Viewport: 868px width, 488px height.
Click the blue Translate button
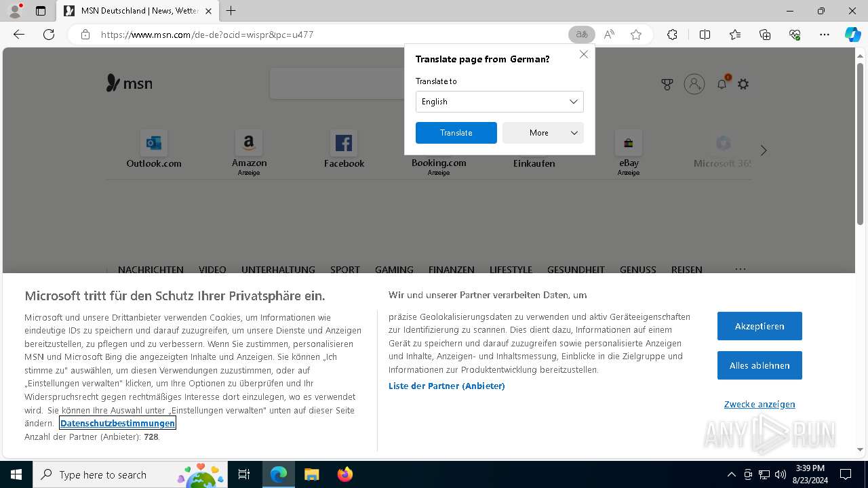[456, 133]
